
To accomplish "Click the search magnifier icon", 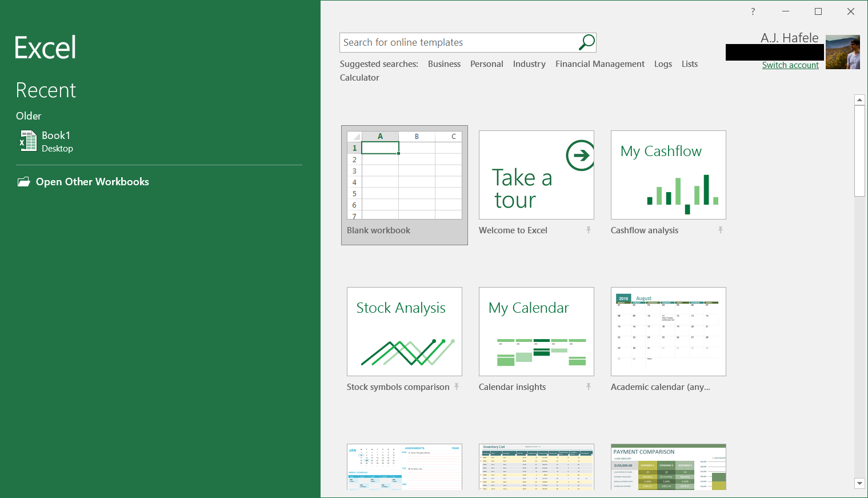I will coord(587,42).
